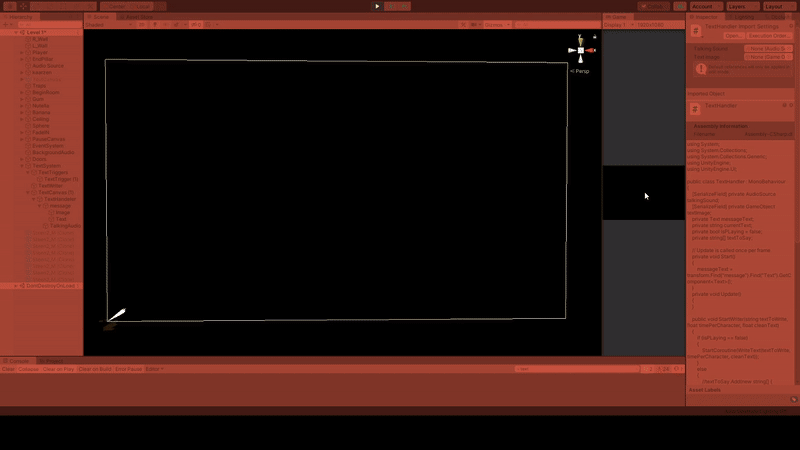
Task: Collapse the TextSystem object in Hierarchy
Action: click(x=22, y=166)
